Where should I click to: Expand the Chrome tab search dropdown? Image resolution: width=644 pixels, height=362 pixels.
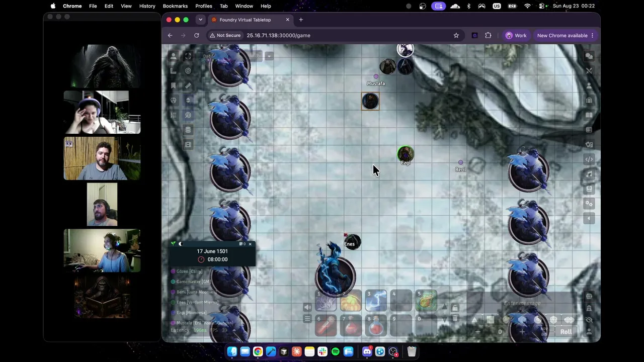coord(200,20)
